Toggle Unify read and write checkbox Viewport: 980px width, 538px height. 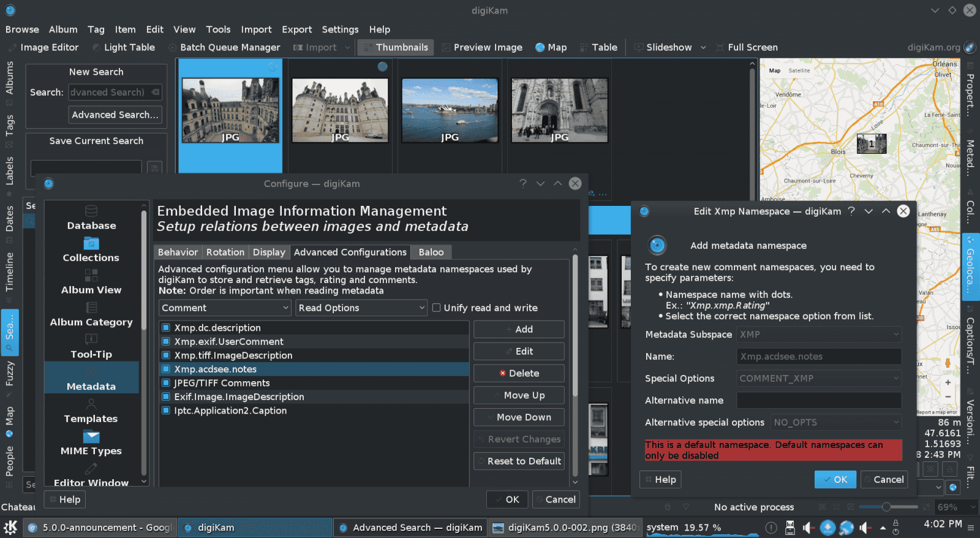(x=437, y=308)
